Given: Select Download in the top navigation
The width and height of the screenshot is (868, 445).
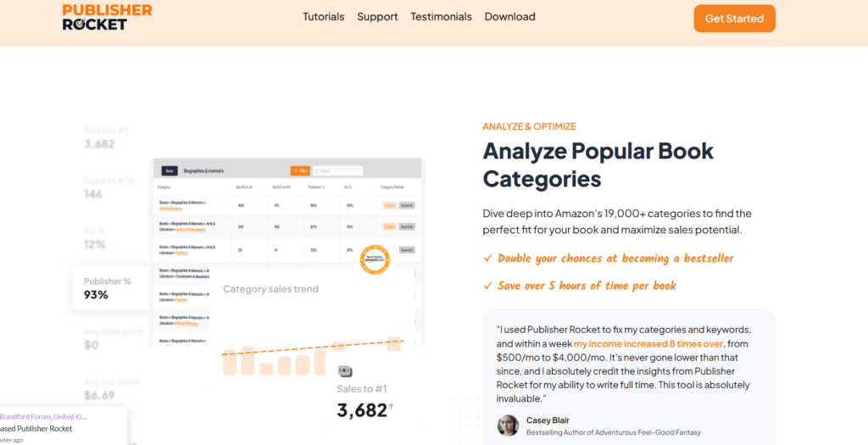Looking at the screenshot, I should click(x=509, y=17).
